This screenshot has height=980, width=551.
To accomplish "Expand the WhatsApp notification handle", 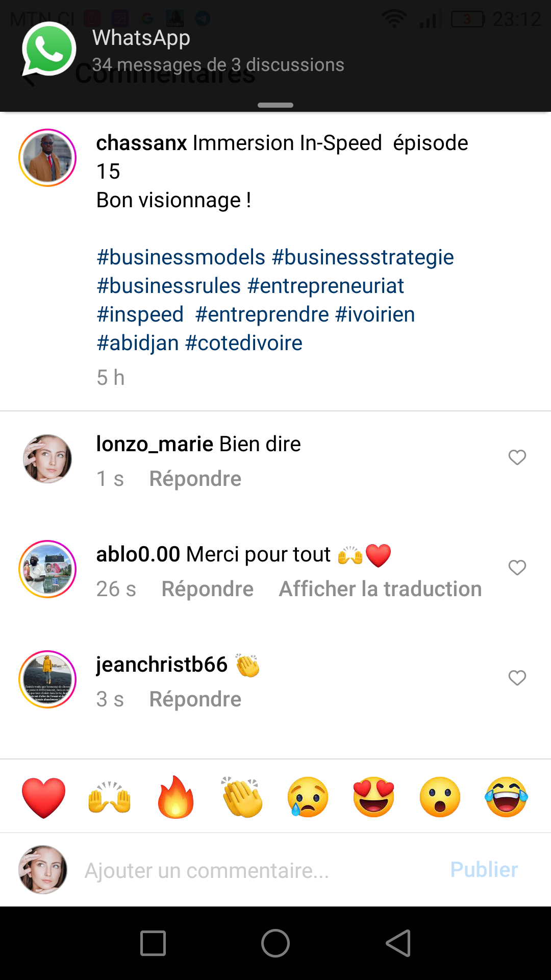I will pos(275,105).
